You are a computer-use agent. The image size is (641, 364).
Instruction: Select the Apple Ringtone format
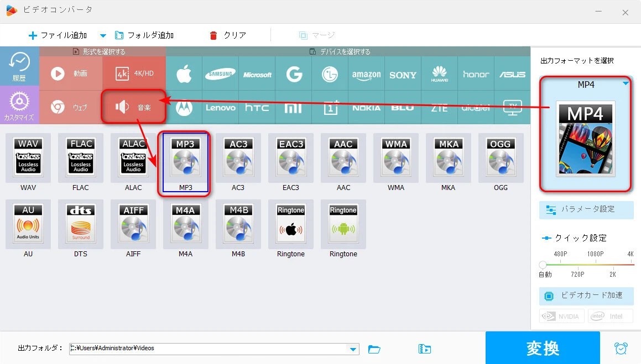coord(291,224)
